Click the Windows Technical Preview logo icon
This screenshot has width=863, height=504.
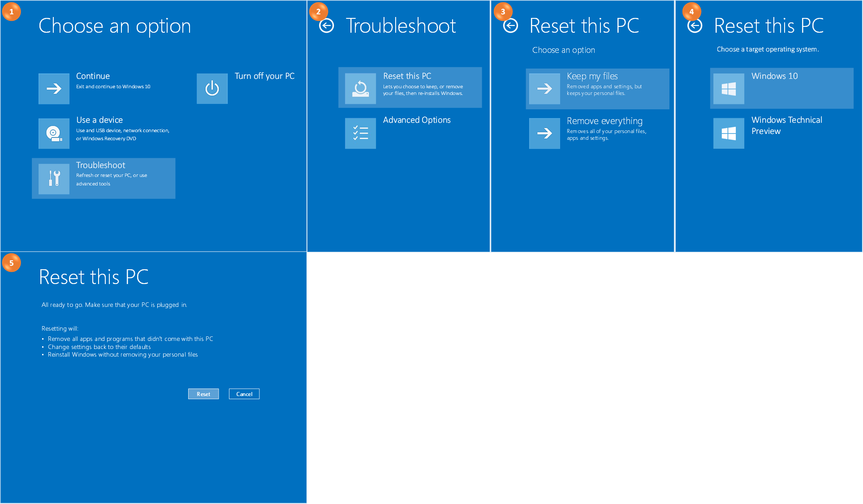(729, 133)
